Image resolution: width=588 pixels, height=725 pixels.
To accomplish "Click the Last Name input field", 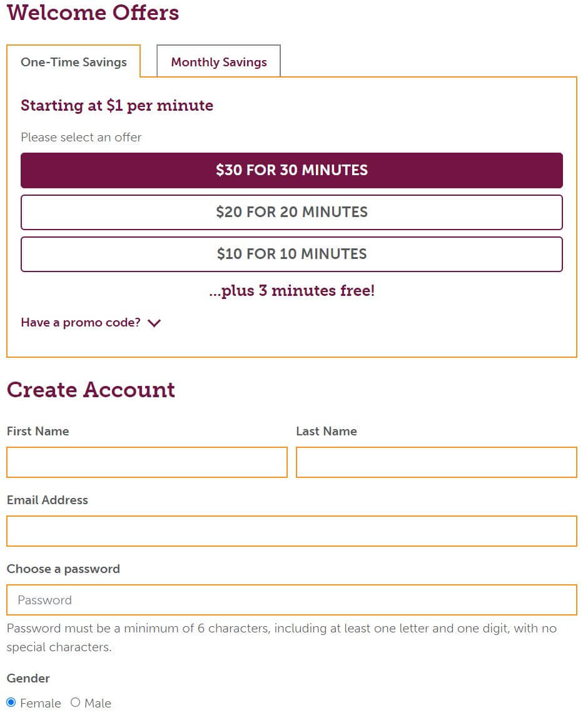I will [435, 462].
